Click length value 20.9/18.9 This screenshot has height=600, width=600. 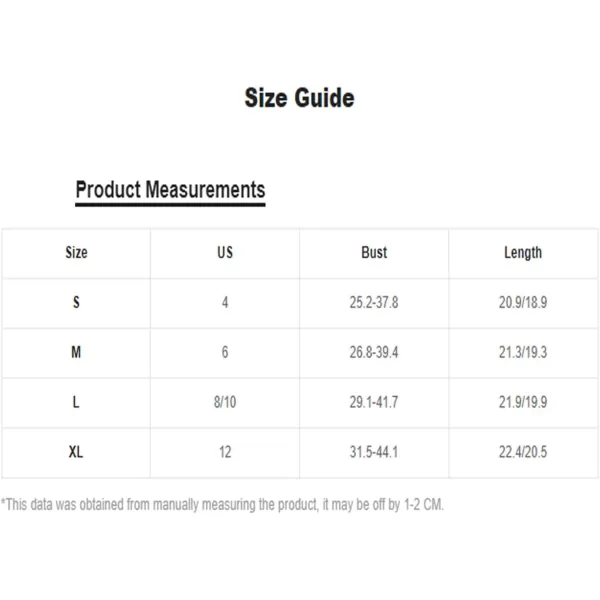point(523,303)
